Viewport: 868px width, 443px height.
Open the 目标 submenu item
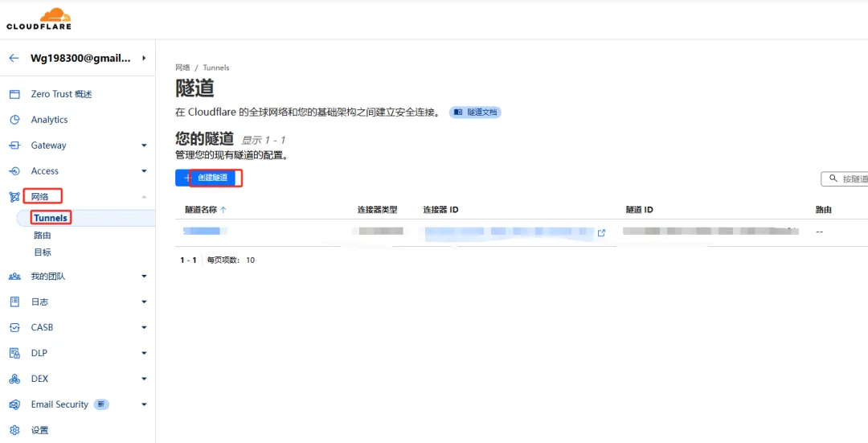pos(43,252)
